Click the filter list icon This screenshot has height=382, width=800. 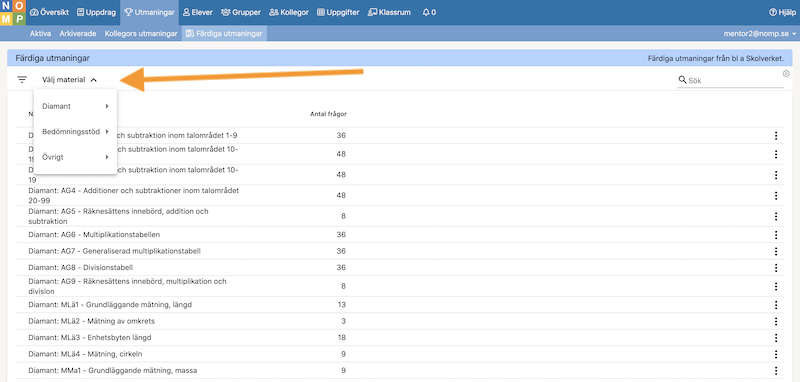[x=21, y=80]
